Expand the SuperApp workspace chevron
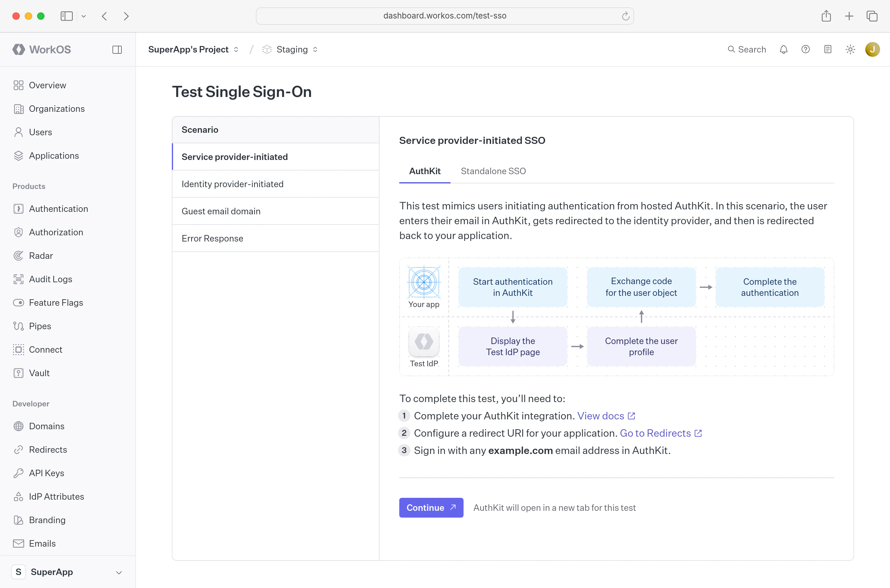Viewport: 890px width, 588px height. pos(119,572)
